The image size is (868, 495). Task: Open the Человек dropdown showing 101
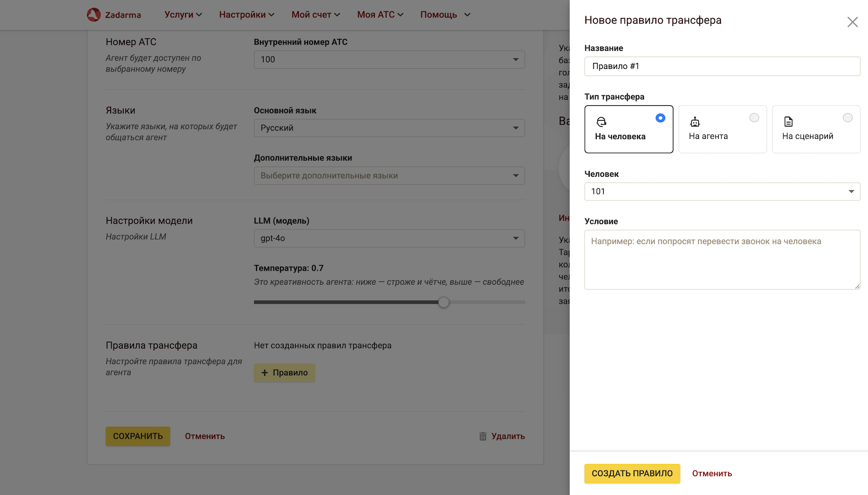pos(722,191)
